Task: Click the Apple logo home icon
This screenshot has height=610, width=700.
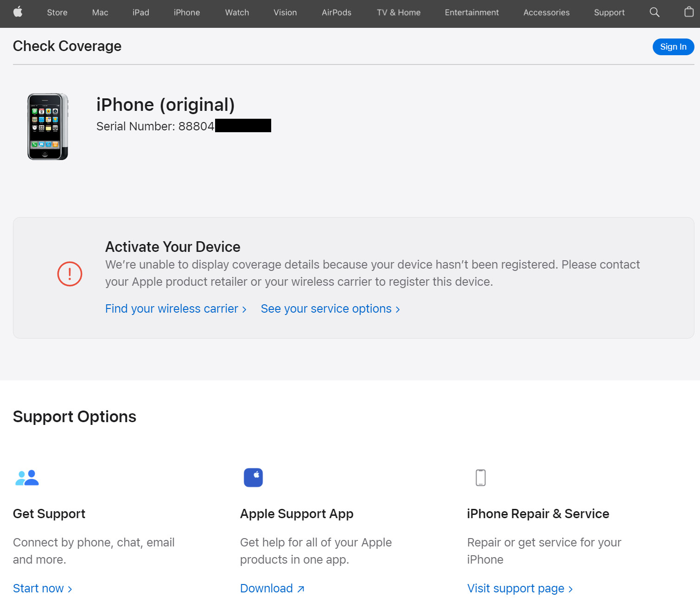Action: pos(18,13)
